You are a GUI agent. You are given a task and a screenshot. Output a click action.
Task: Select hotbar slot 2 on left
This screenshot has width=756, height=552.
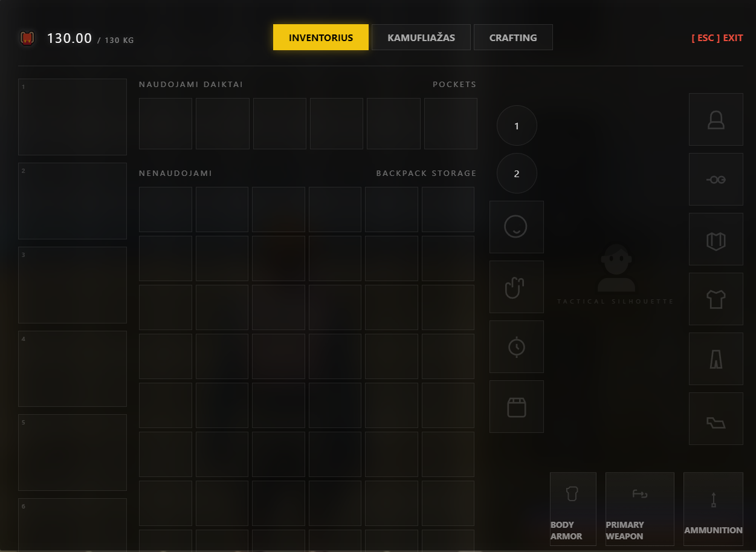pyautogui.click(x=73, y=201)
